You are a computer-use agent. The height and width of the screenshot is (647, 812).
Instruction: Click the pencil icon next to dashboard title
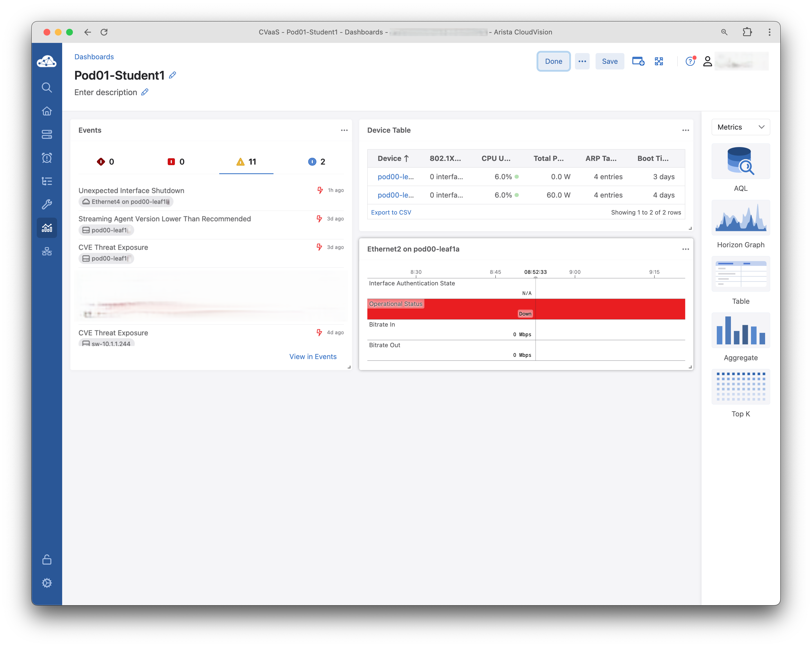coord(173,75)
